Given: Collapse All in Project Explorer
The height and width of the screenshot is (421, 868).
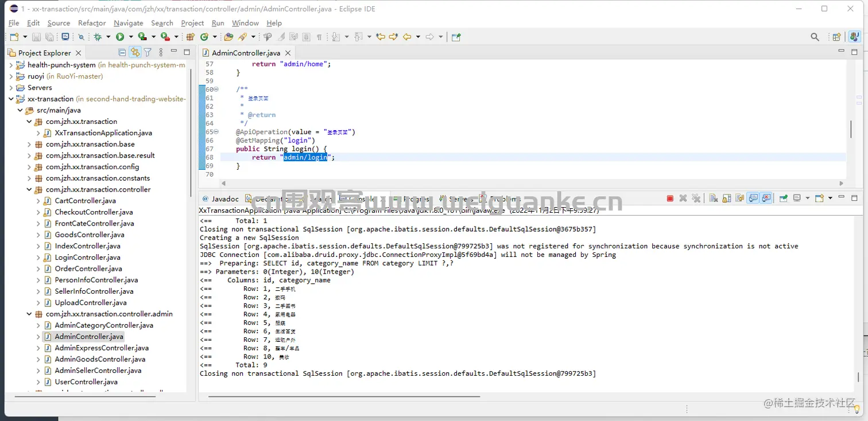Looking at the screenshot, I should pyautogui.click(x=122, y=52).
